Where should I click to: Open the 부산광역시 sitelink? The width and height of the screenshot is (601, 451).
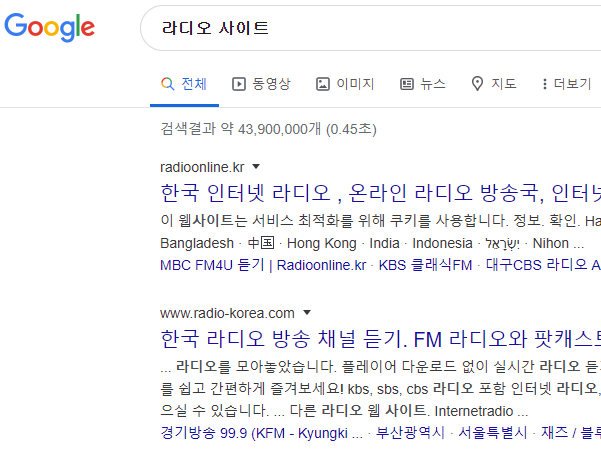tap(410, 433)
